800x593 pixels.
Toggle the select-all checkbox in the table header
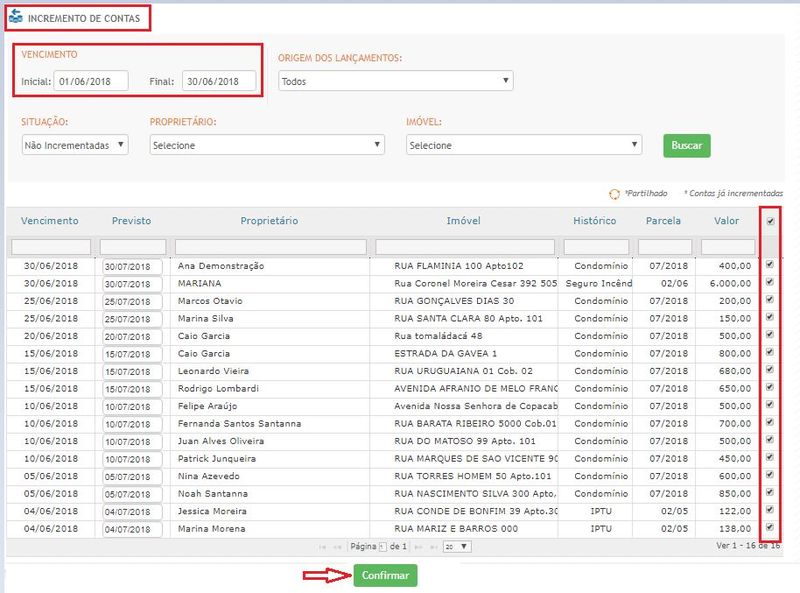click(769, 221)
